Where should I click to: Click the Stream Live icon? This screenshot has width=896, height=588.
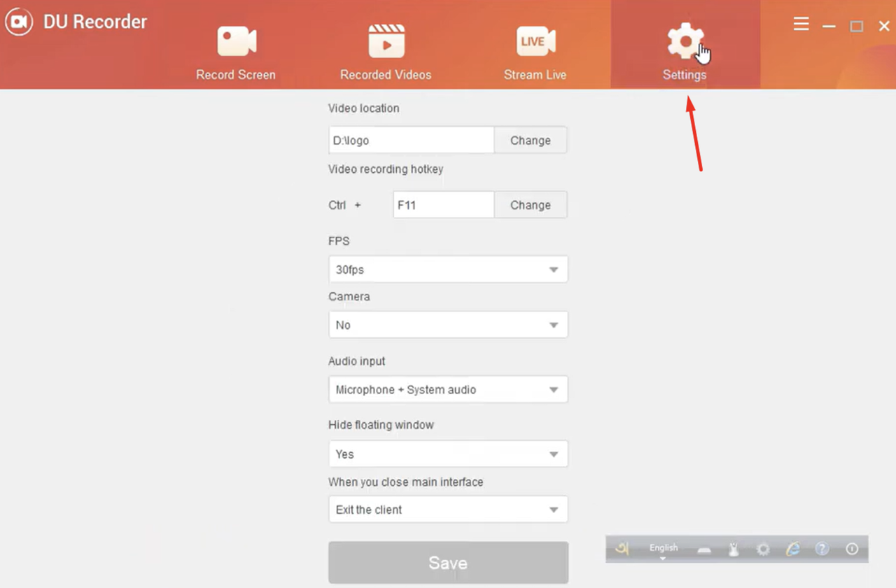click(x=535, y=41)
